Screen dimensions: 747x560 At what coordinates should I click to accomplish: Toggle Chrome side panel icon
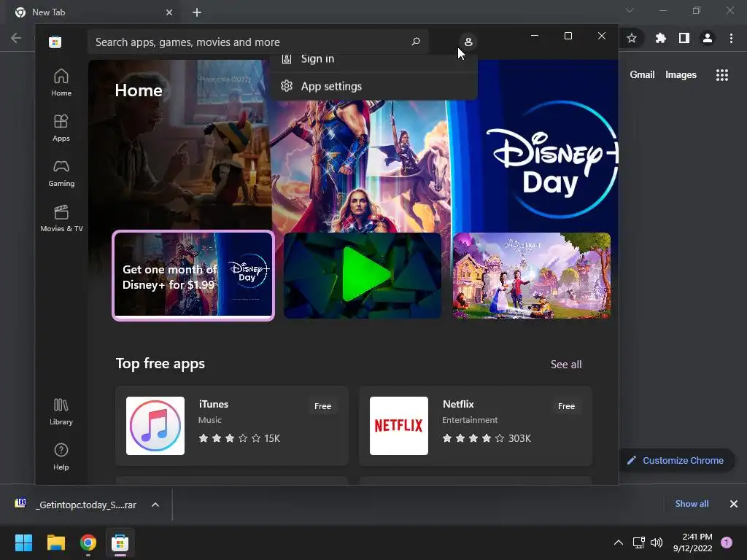point(684,38)
